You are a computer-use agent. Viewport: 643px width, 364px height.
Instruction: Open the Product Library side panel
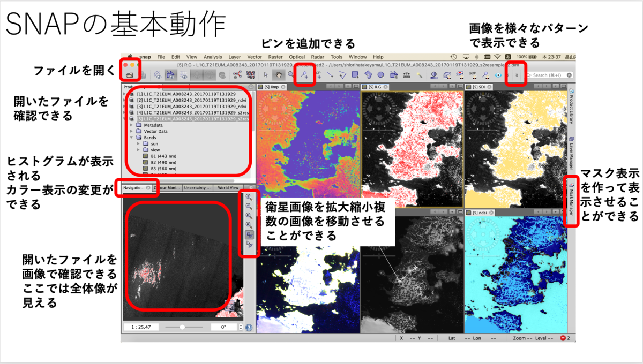point(572,106)
